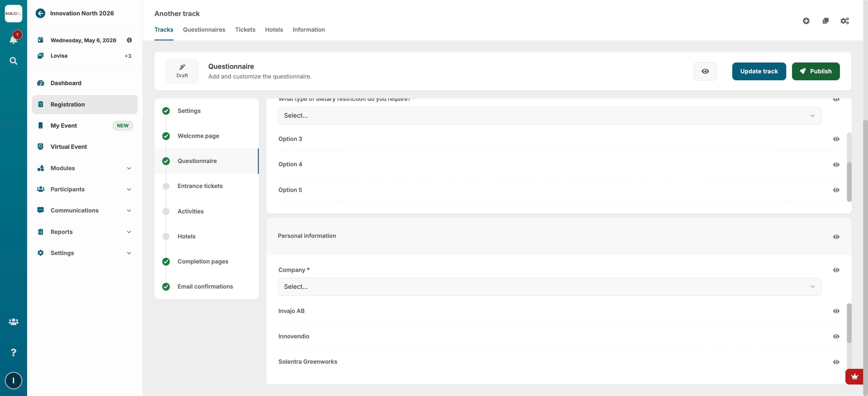Viewport: 868px width, 396px height.
Task: Click the event date info icon
Action: point(129,40)
